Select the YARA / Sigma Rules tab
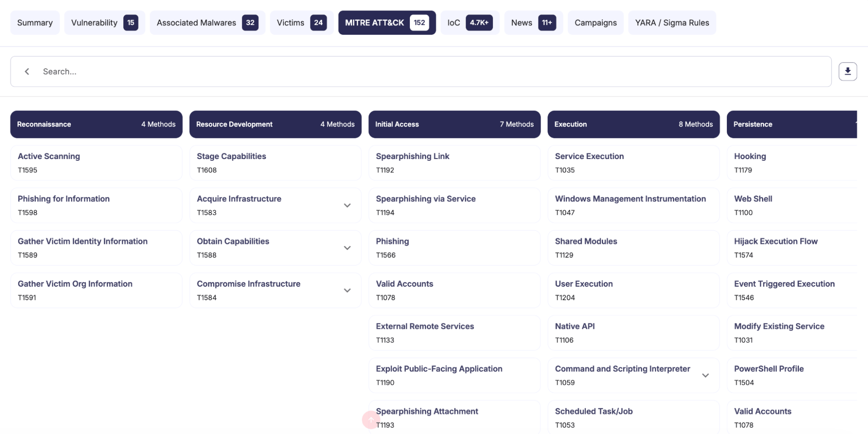This screenshot has width=868, height=434. coord(671,23)
